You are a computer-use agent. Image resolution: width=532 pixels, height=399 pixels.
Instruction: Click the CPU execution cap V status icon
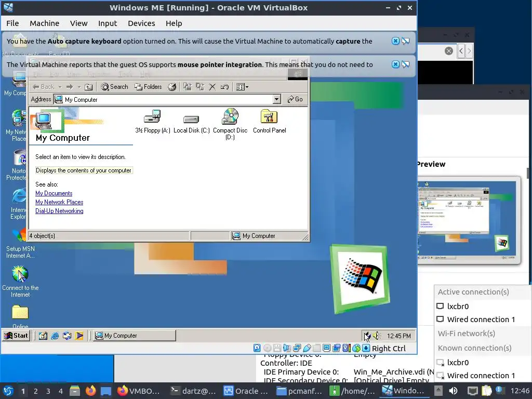coord(347,348)
